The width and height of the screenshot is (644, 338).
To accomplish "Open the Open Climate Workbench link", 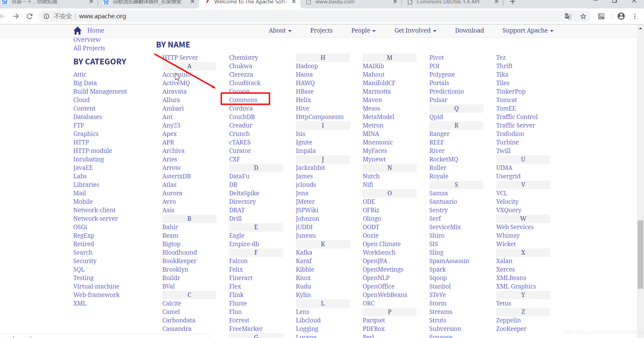I will pos(382,248).
